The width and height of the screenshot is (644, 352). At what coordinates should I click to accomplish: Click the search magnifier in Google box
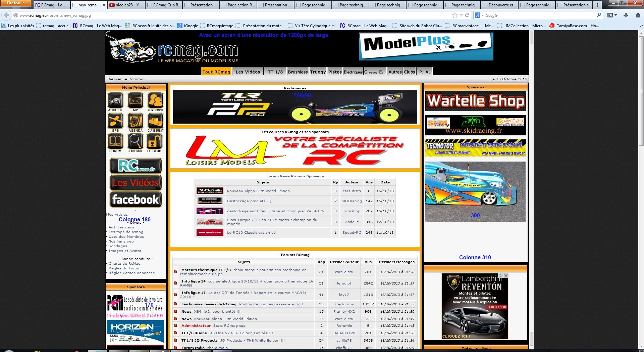(599, 15)
